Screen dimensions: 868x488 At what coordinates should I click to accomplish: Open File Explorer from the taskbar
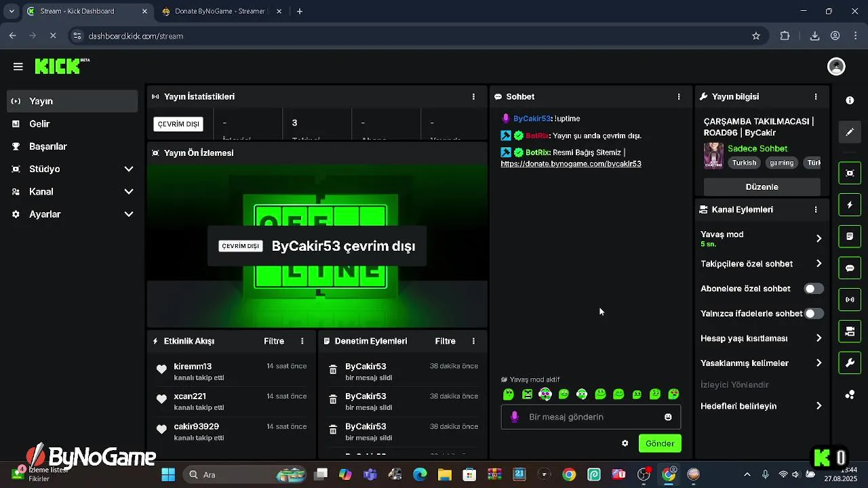[444, 474]
